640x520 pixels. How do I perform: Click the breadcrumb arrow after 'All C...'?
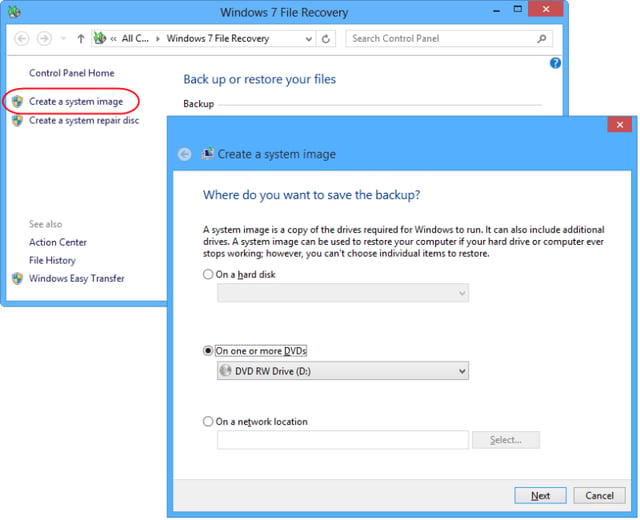coord(158,39)
